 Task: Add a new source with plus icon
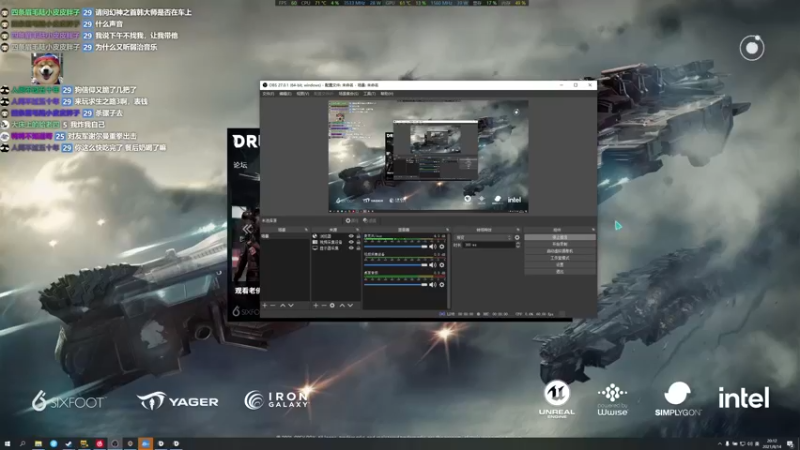316,305
